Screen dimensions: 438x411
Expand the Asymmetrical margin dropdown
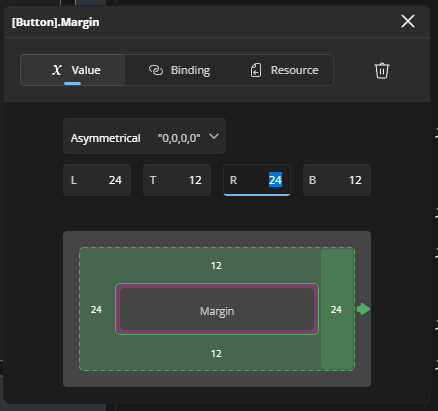(144, 136)
